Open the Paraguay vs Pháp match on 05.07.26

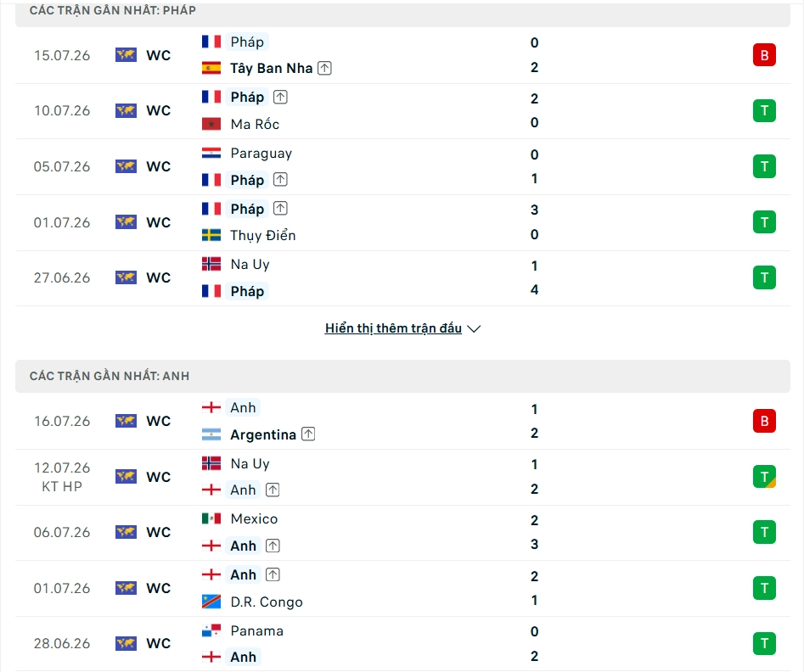click(x=402, y=166)
